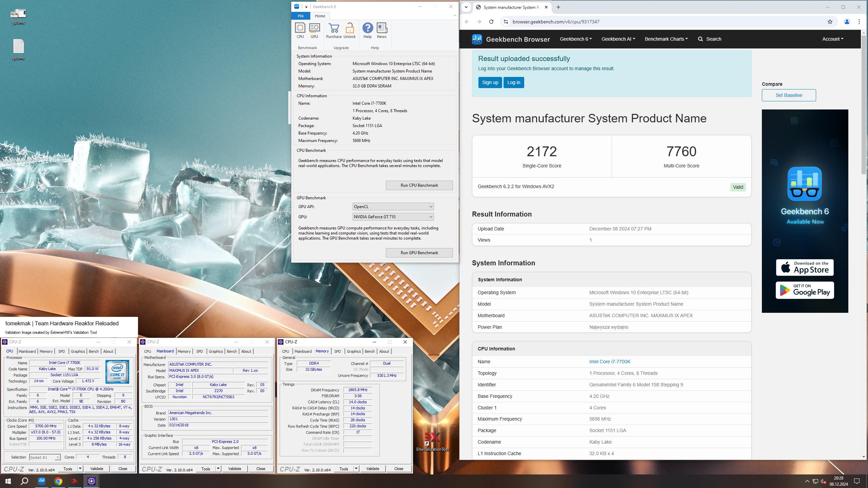Expand the Benchmark Charts menu
868x488 pixels.
tap(666, 39)
